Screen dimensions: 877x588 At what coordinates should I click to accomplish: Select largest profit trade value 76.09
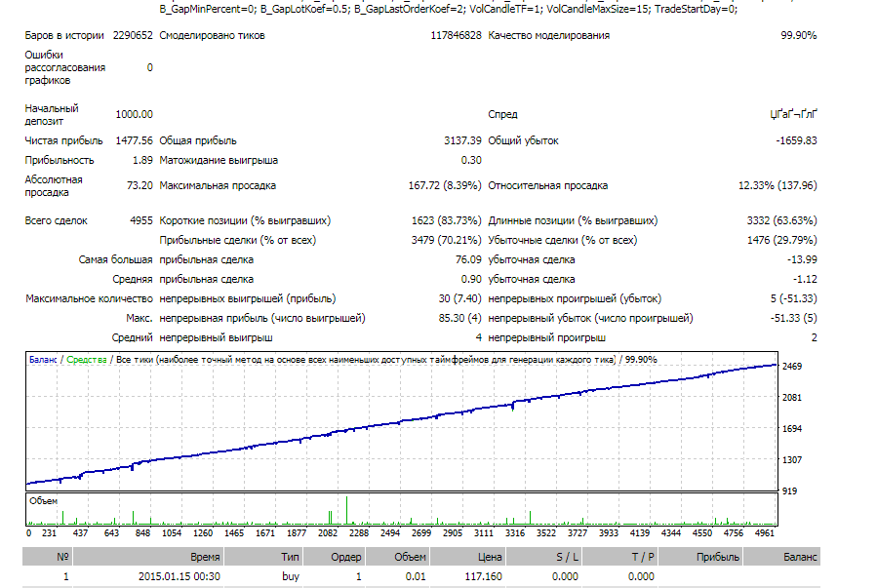click(468, 259)
